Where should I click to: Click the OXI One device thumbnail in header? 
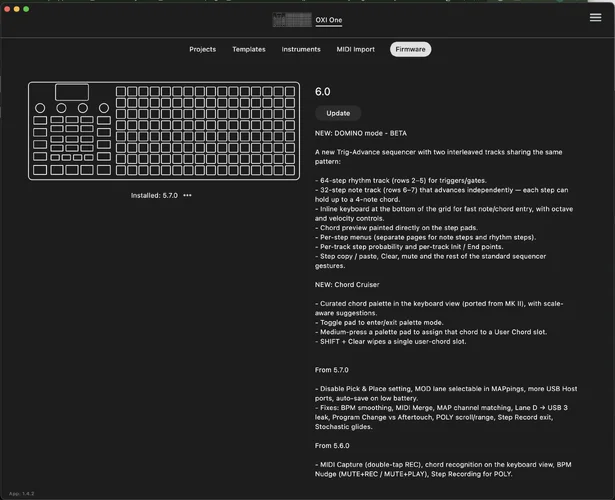(292, 20)
